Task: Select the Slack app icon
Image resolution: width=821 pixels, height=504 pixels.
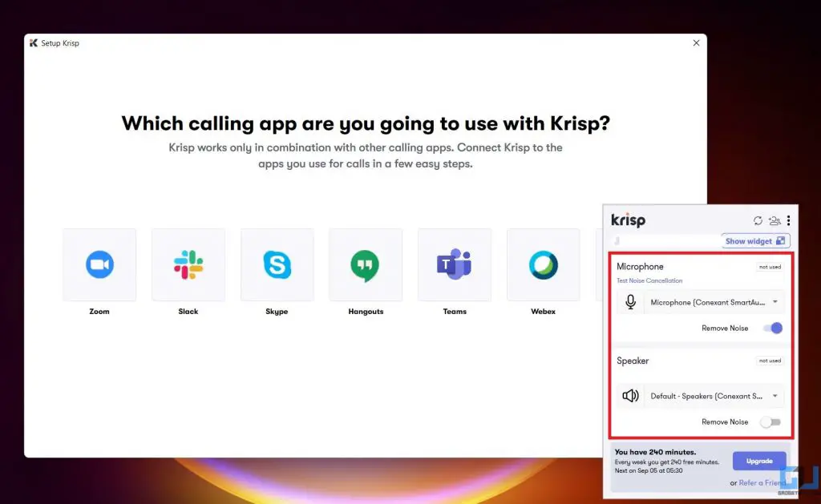Action: point(188,264)
